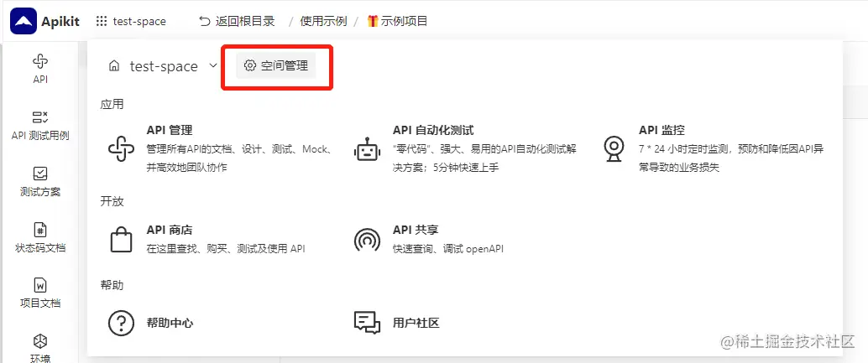868x363 pixels.
Task: Click the gear icon in 空间管理
Action: coord(249,65)
